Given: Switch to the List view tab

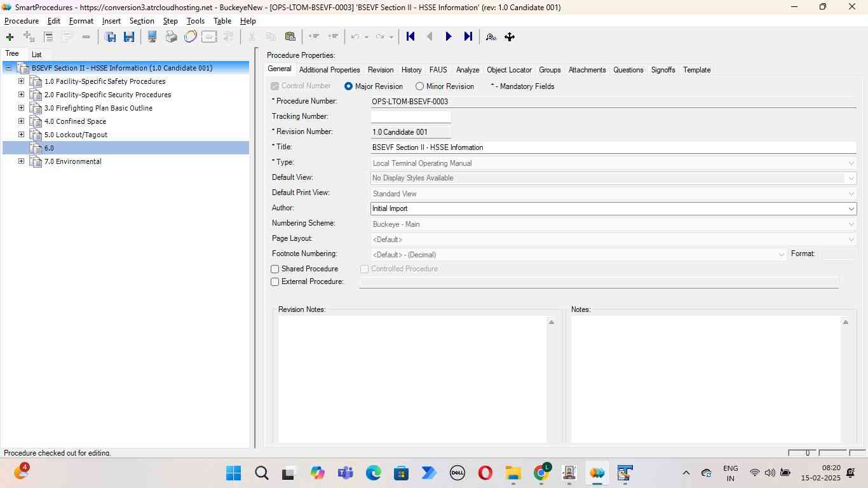Looking at the screenshot, I should [37, 55].
